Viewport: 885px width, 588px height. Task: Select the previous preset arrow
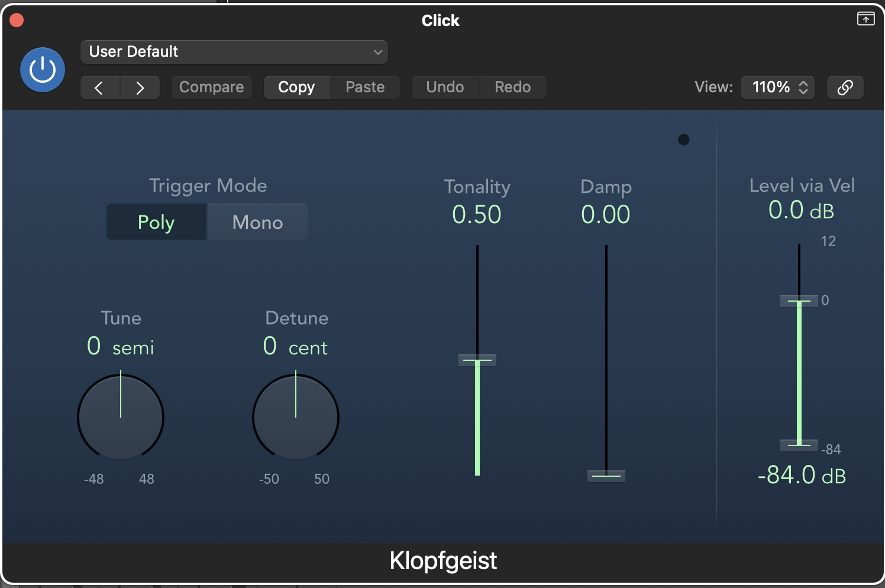tap(99, 88)
